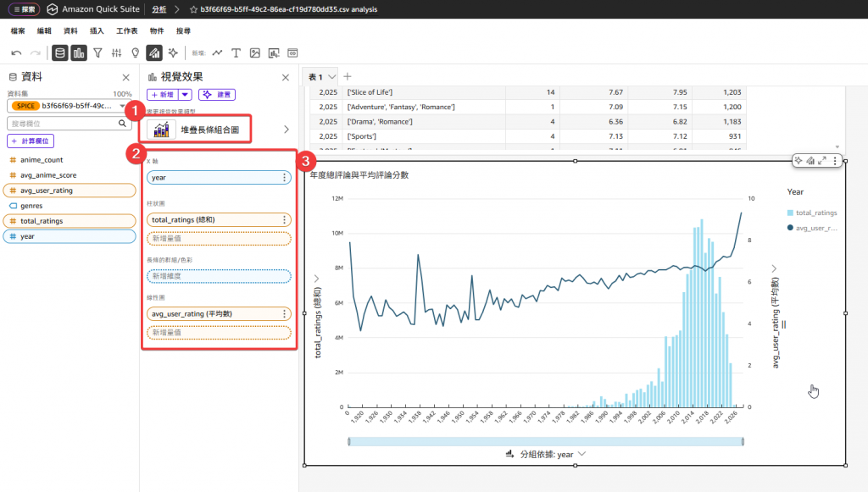Image resolution: width=868 pixels, height=492 pixels.
Task: Add a new sheet with plus icon
Action: (x=348, y=77)
